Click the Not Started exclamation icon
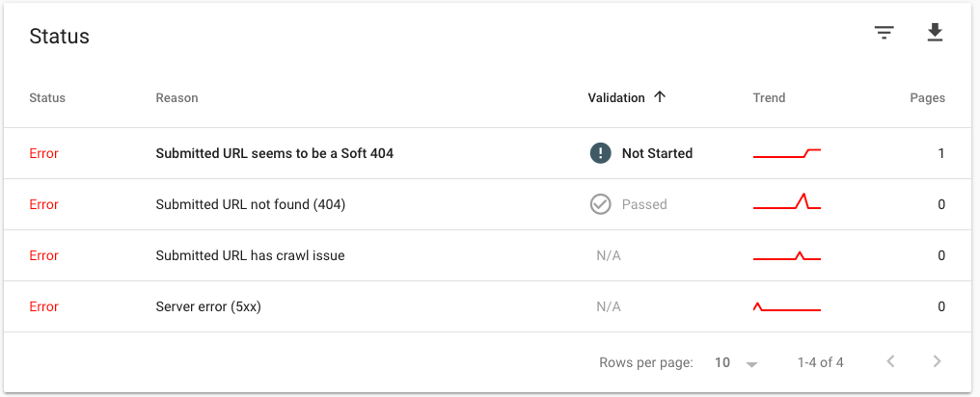980x397 pixels. [600, 153]
